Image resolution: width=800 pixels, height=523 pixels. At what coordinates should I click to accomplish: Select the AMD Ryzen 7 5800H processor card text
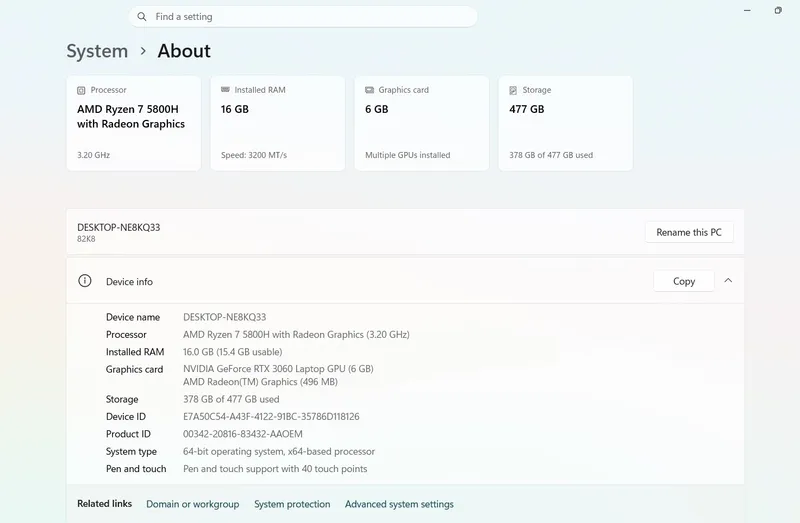[131, 116]
